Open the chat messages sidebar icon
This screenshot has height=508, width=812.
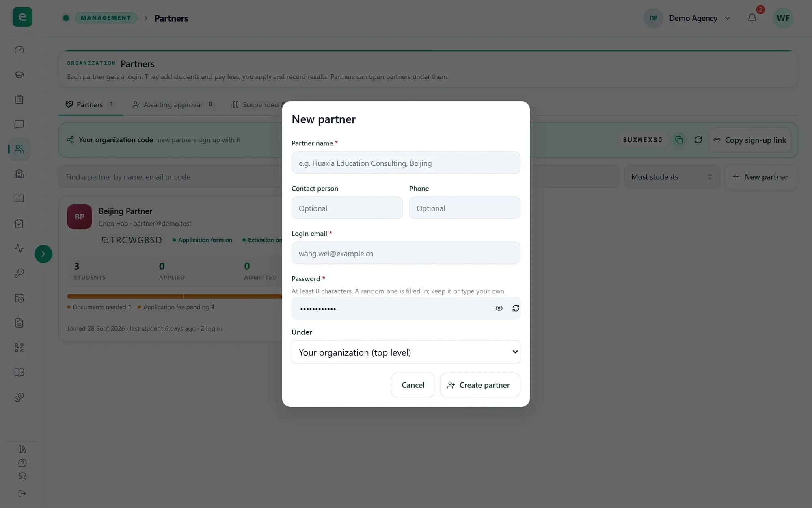click(x=19, y=124)
